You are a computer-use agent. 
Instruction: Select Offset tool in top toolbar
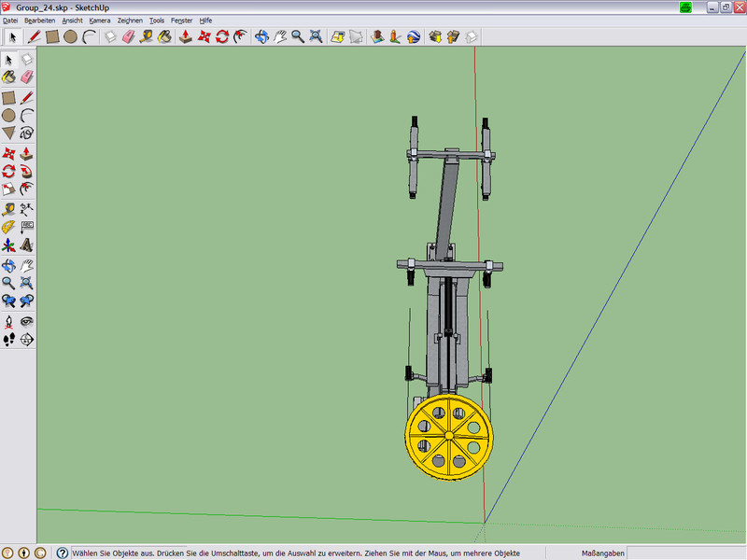[x=240, y=36]
